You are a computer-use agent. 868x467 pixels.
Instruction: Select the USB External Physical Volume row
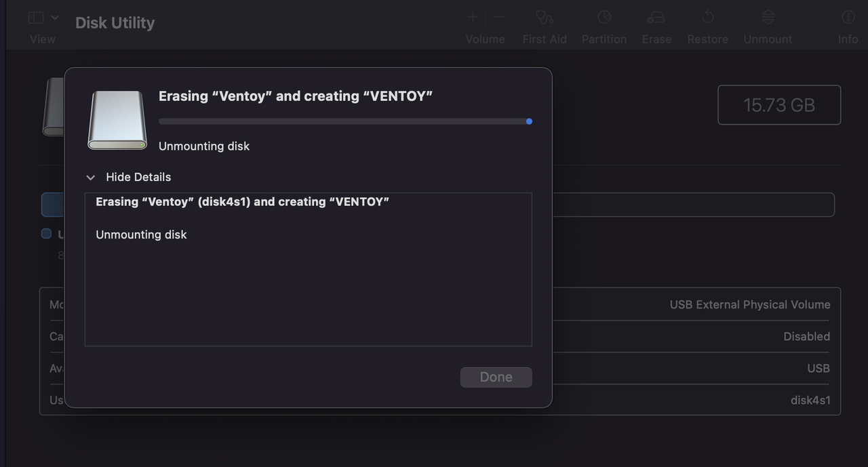[749, 304]
